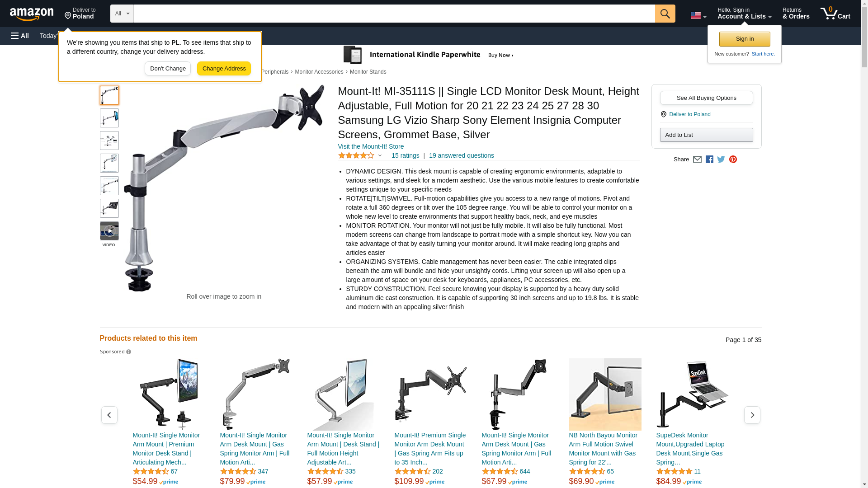Image resolution: width=868 pixels, height=488 pixels.
Task: Click in the Amazon search field
Action: pyautogui.click(x=394, y=14)
